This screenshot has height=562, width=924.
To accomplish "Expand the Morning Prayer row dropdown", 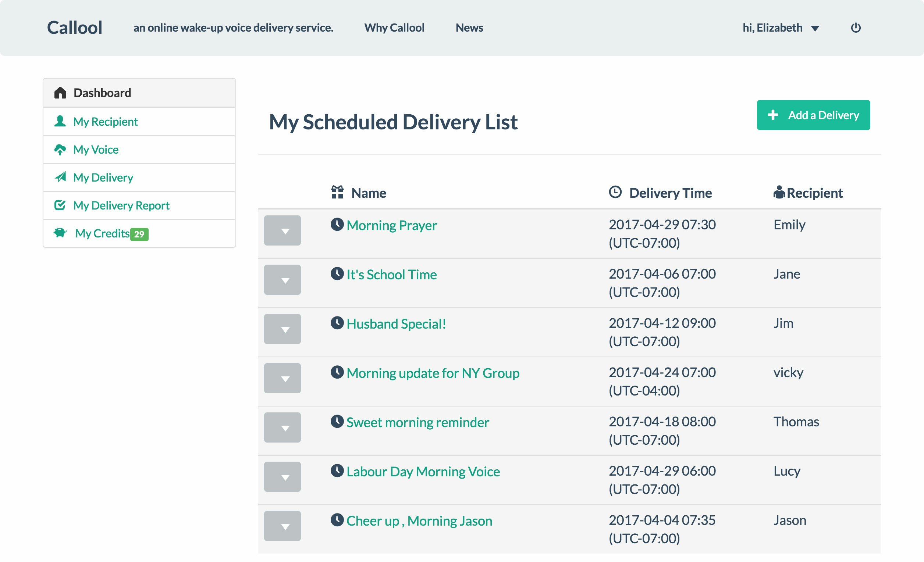I will [x=282, y=230].
